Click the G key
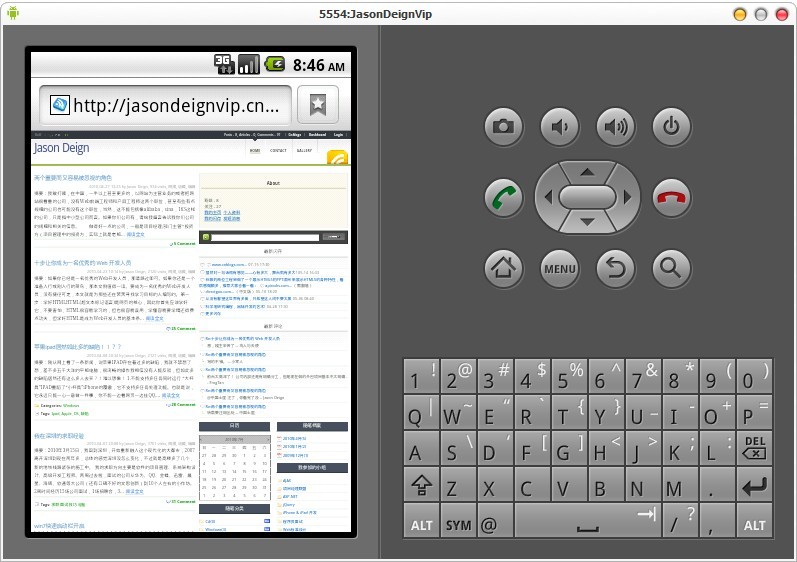 (x=569, y=448)
